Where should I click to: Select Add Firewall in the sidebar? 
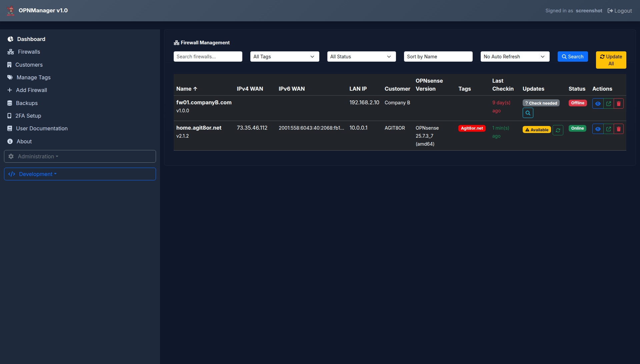[x=27, y=90]
